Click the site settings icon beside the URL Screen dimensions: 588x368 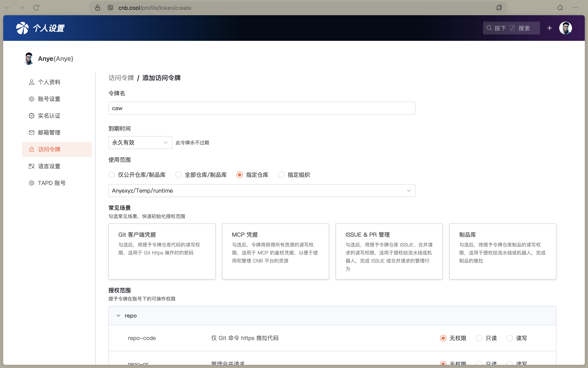110,8
